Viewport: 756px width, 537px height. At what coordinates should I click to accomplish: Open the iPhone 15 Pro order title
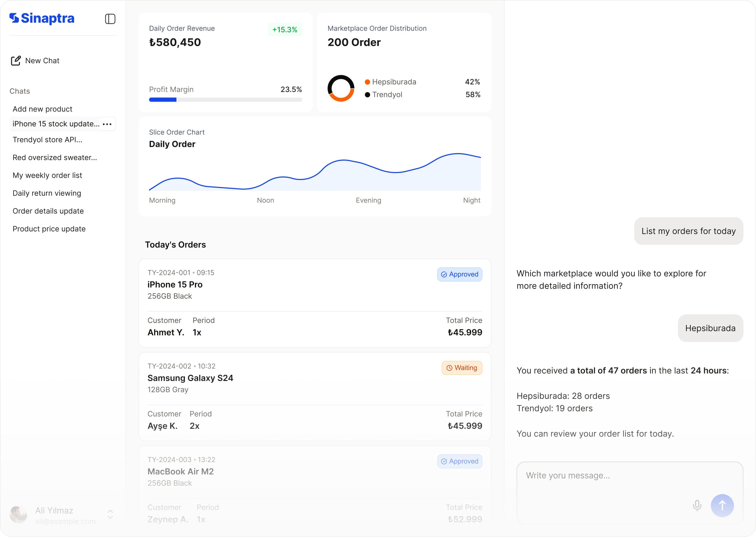point(175,284)
